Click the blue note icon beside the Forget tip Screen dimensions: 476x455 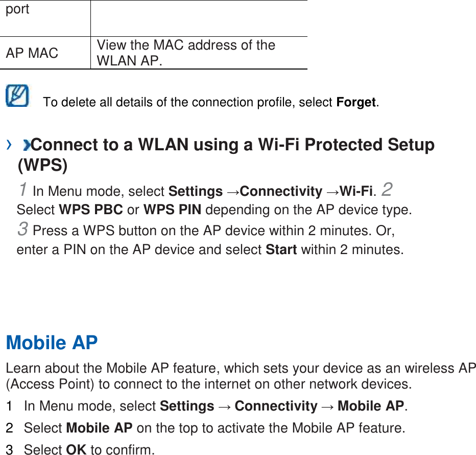(x=17, y=96)
